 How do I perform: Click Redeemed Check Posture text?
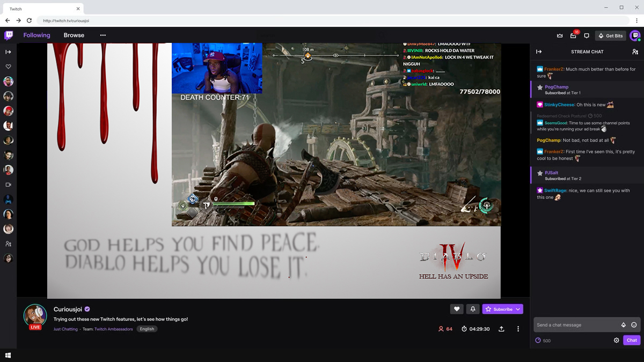(x=561, y=116)
